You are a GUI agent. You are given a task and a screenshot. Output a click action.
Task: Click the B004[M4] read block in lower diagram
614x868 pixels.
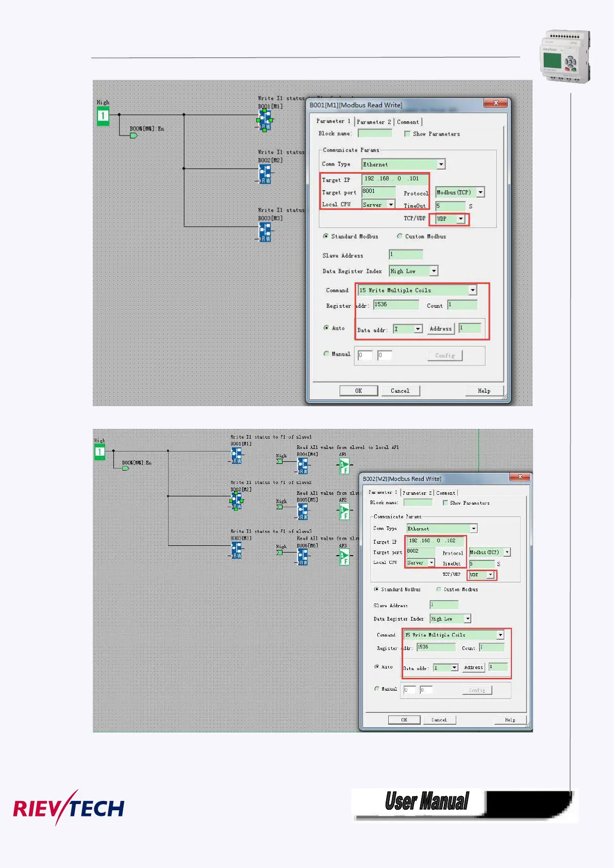(x=303, y=466)
